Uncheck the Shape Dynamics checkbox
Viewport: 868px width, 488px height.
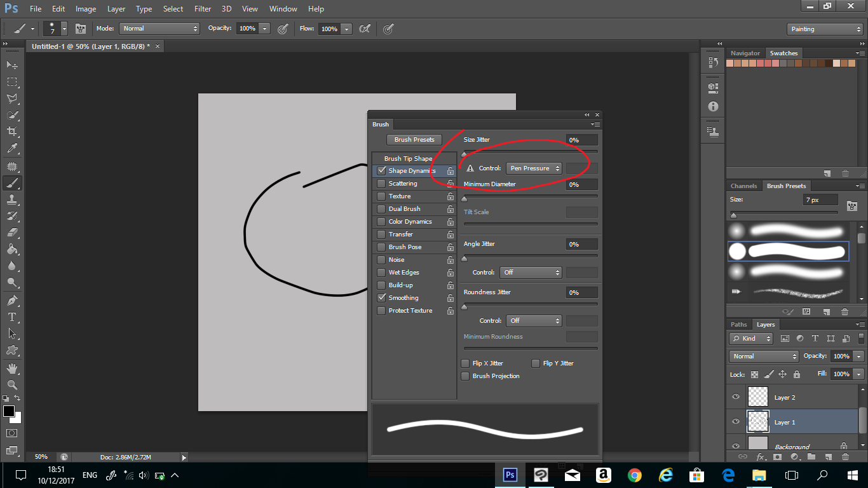[x=381, y=171]
